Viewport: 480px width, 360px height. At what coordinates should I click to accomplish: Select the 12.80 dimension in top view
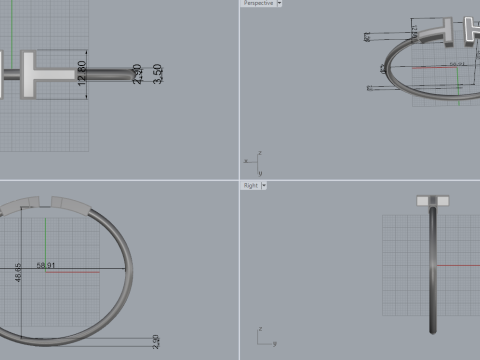tap(82, 73)
